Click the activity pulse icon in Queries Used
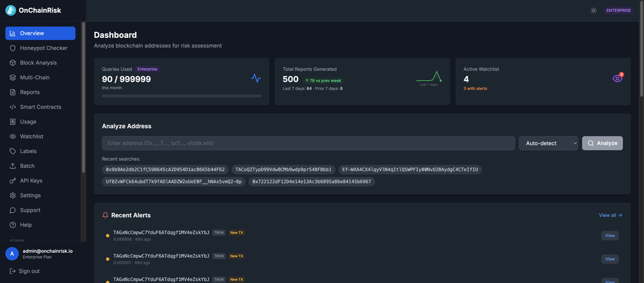 tap(256, 78)
